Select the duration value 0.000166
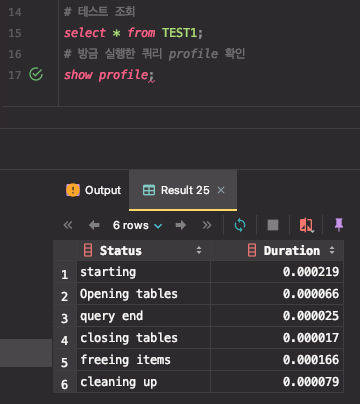Image resolution: width=360 pixels, height=404 pixels. coord(277,360)
